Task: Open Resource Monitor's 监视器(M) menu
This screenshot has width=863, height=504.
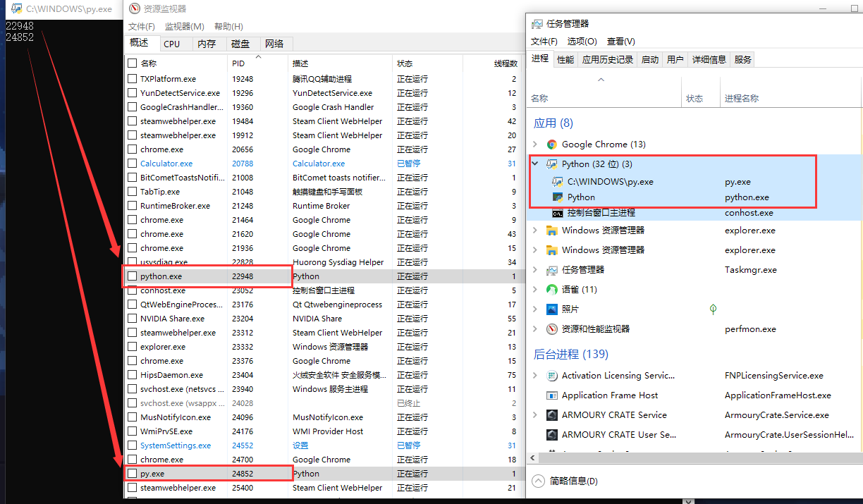Action: click(x=185, y=27)
